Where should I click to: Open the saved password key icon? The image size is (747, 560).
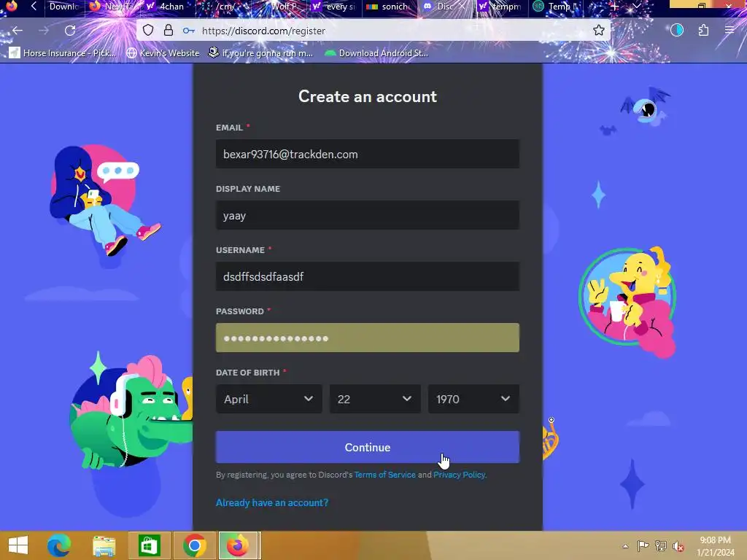coord(189,31)
